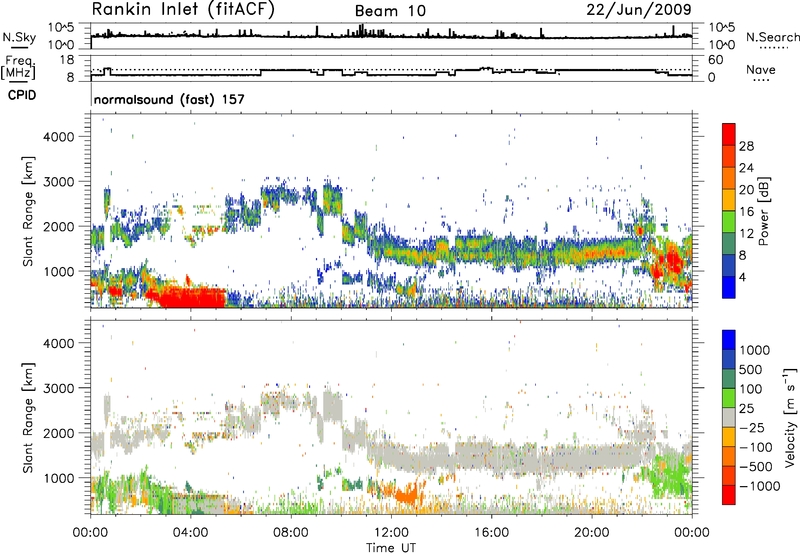This screenshot has height=554, width=800.
Task: Click the "25" label on Velocity colorbar
Action: tap(746, 409)
